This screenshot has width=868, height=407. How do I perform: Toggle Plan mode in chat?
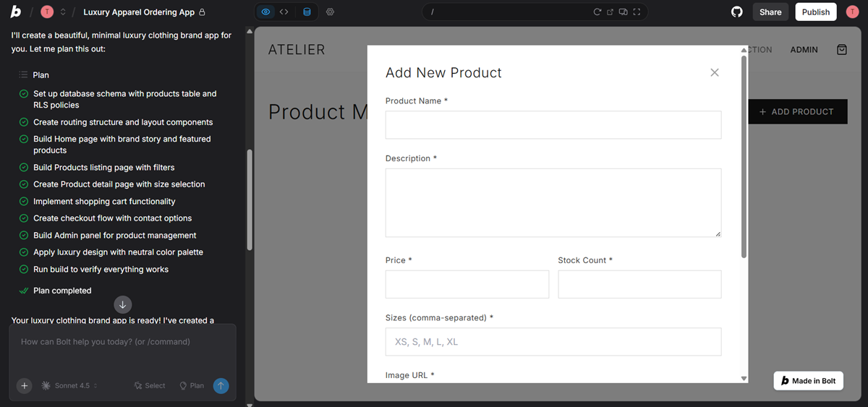192,386
